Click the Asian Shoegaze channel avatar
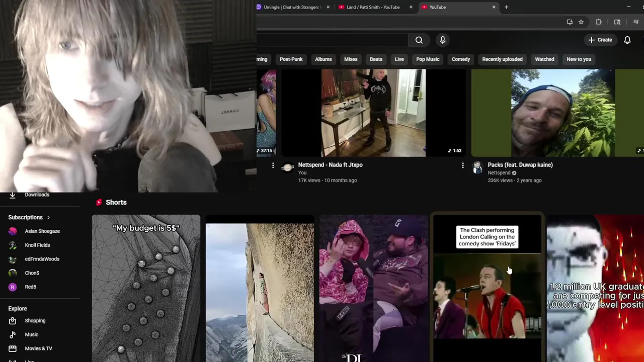This screenshot has width=644, height=362. [x=13, y=231]
